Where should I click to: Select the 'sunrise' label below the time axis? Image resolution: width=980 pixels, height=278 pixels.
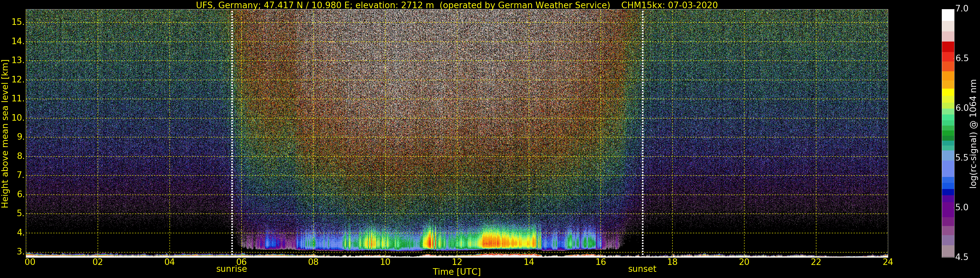231,269
